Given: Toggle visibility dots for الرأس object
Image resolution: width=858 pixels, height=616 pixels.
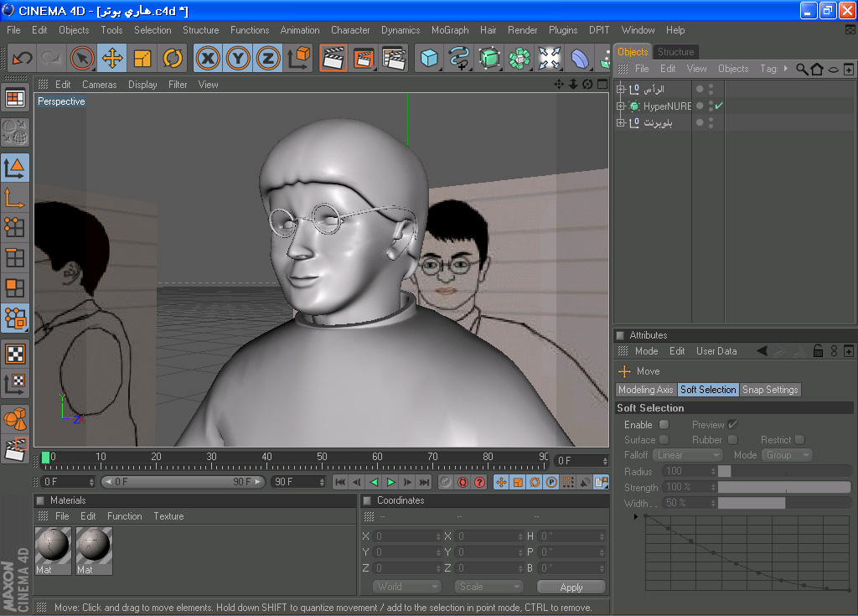Looking at the screenshot, I should (x=711, y=89).
